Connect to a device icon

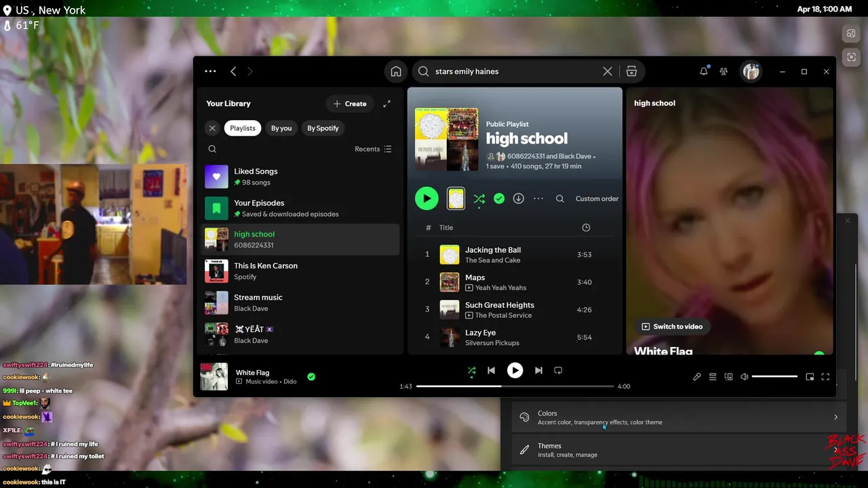point(728,377)
